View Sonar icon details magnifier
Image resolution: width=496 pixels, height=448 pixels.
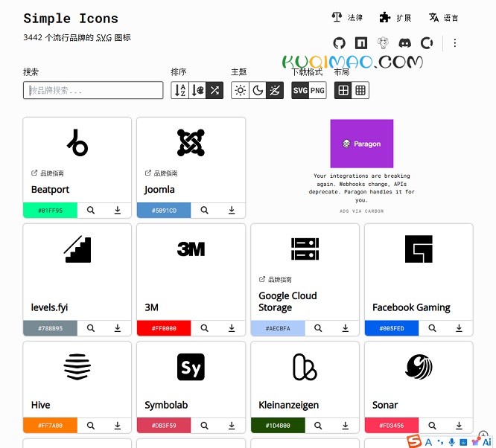pos(432,426)
